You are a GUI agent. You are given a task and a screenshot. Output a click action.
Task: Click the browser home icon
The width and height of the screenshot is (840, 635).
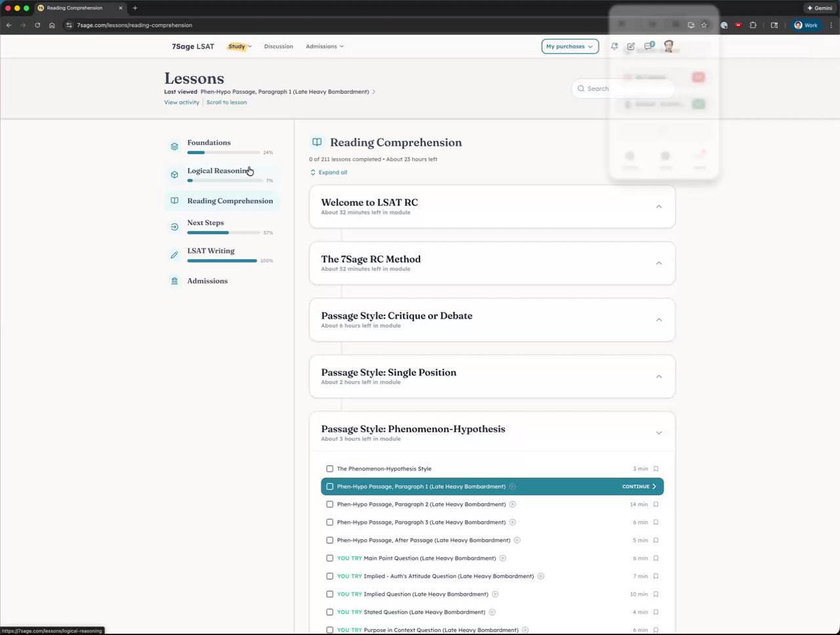pyautogui.click(x=52, y=25)
